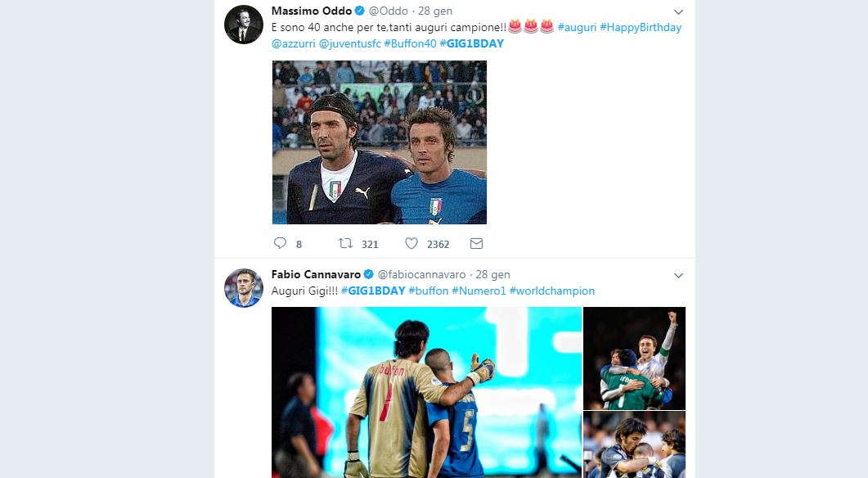Click the Fabio Cannavaro display name
This screenshot has width=868, height=478.
point(316,275)
